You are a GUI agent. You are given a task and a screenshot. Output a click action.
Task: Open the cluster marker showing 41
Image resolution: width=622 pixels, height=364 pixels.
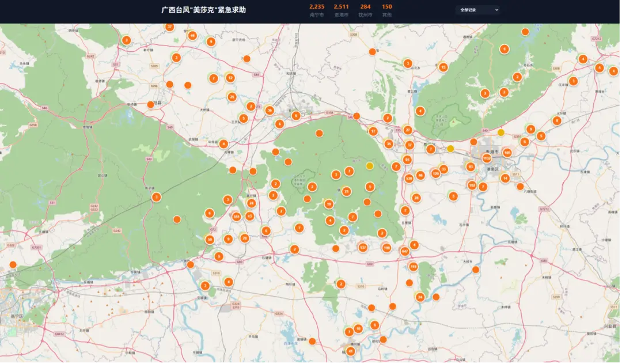tap(351, 352)
